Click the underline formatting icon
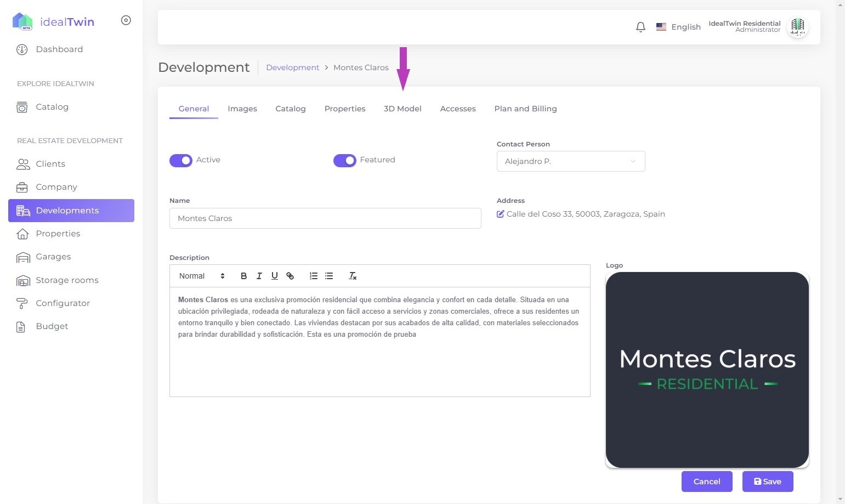Screen dimensions: 845x504 pos(274,276)
